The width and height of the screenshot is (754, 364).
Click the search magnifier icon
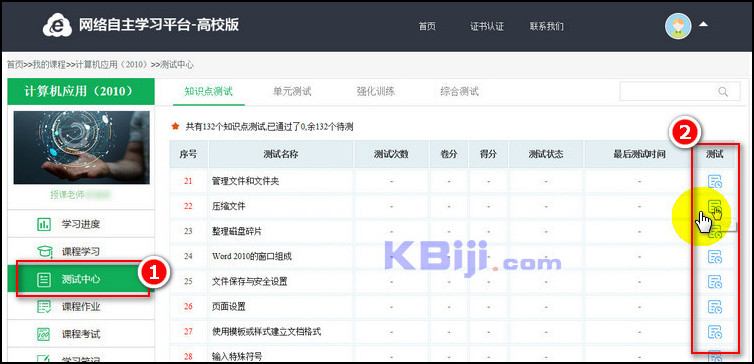click(723, 91)
